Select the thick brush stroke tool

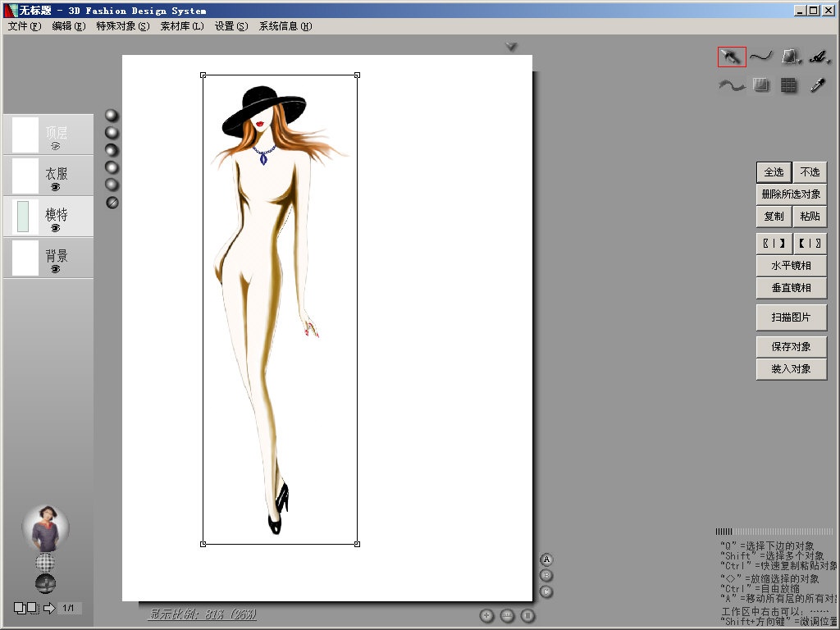click(x=731, y=85)
